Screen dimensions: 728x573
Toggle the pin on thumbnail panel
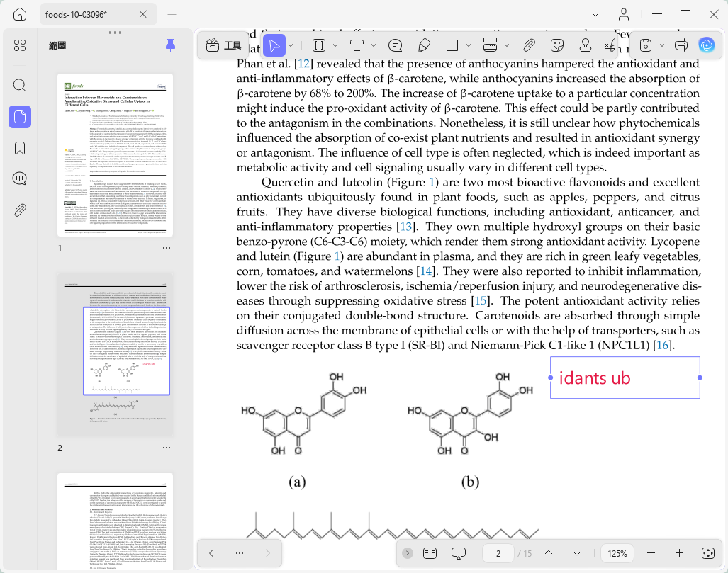coord(170,45)
